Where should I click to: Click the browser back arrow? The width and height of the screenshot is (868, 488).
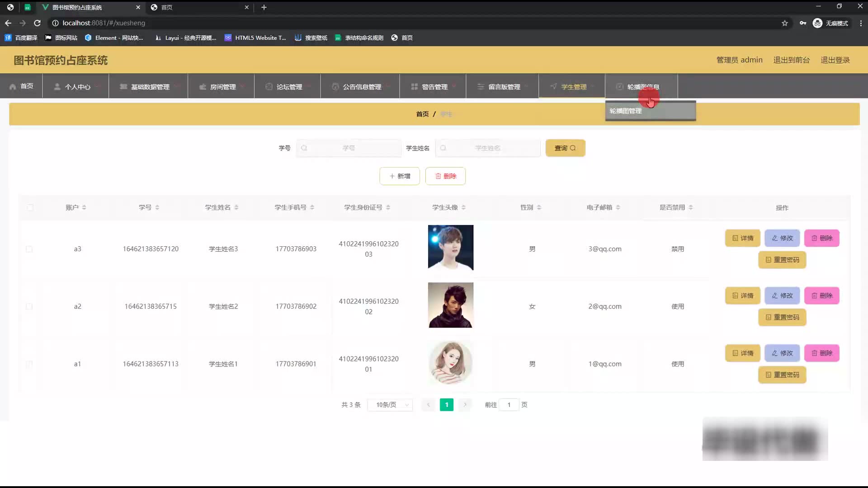(8, 23)
